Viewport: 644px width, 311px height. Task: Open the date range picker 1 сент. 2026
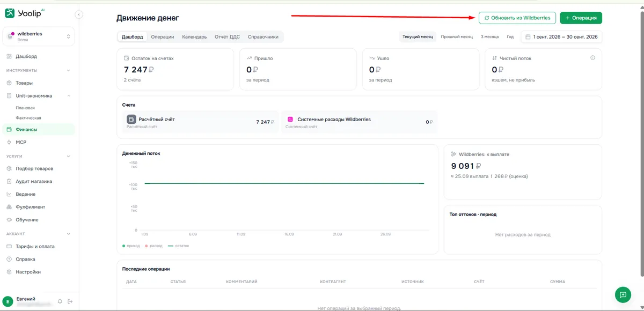click(x=561, y=37)
